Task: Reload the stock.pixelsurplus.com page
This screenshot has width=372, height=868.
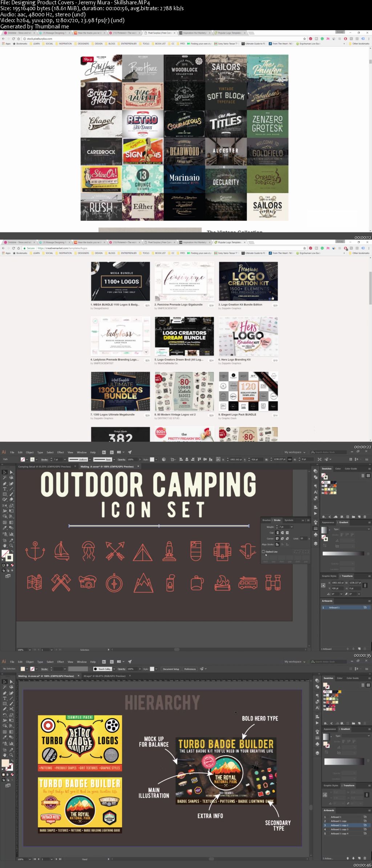Action: click(x=13, y=39)
